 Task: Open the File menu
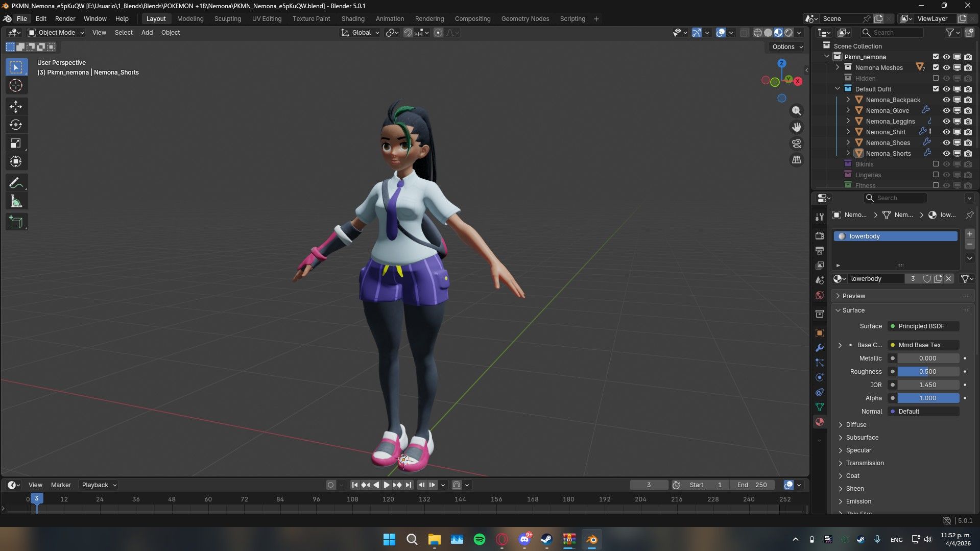(x=22, y=19)
